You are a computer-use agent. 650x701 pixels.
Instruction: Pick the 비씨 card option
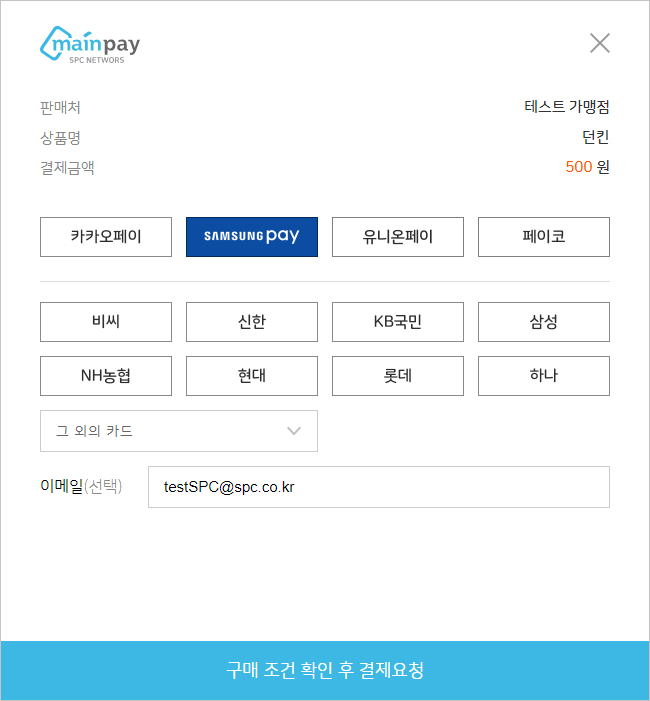106,322
